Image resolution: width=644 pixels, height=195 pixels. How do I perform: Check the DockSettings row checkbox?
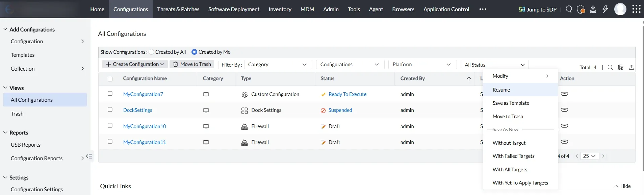(x=110, y=109)
